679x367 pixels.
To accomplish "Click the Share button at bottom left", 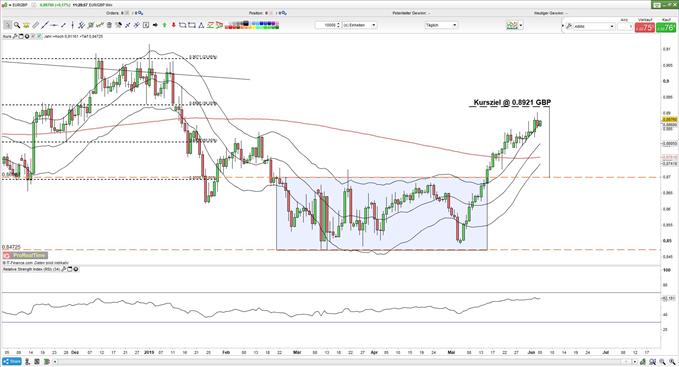I will [12, 361].
